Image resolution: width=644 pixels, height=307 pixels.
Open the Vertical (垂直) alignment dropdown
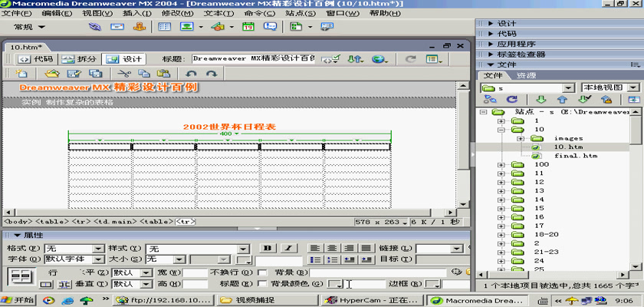click(146, 284)
